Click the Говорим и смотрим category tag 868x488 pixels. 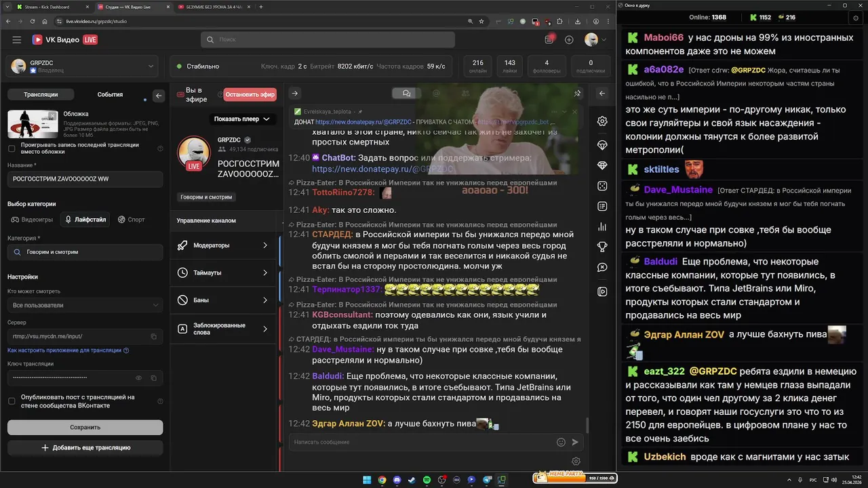click(206, 197)
